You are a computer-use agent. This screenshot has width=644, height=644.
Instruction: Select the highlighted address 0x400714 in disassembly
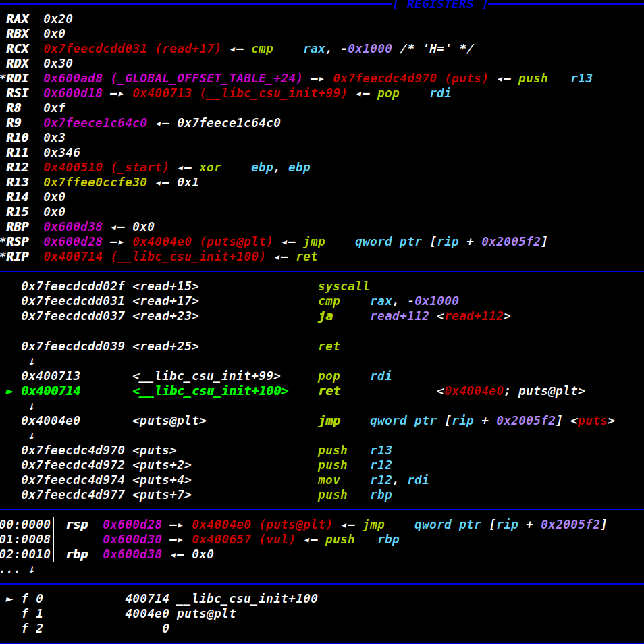point(51,392)
